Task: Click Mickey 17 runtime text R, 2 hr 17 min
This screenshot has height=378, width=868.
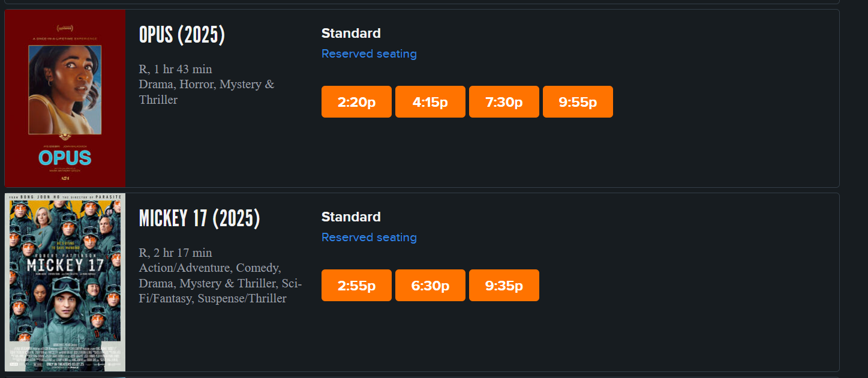Action: (175, 253)
